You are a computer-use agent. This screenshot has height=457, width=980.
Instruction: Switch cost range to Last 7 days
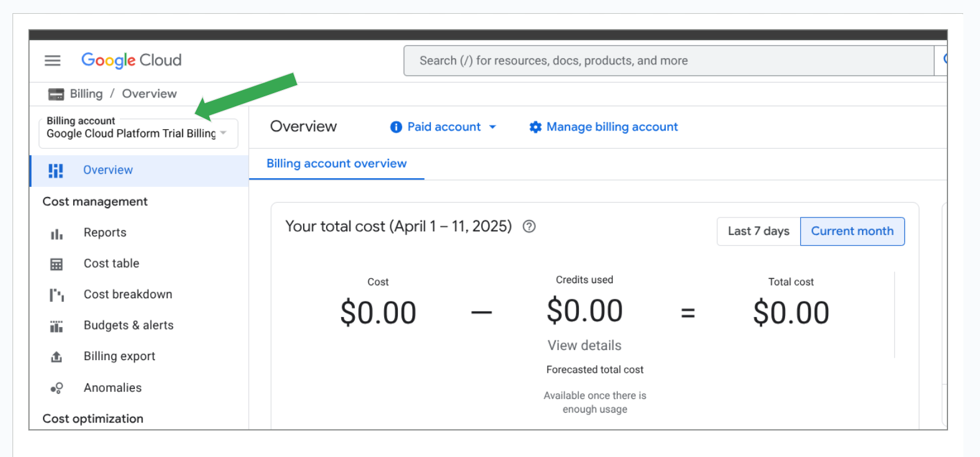point(758,231)
